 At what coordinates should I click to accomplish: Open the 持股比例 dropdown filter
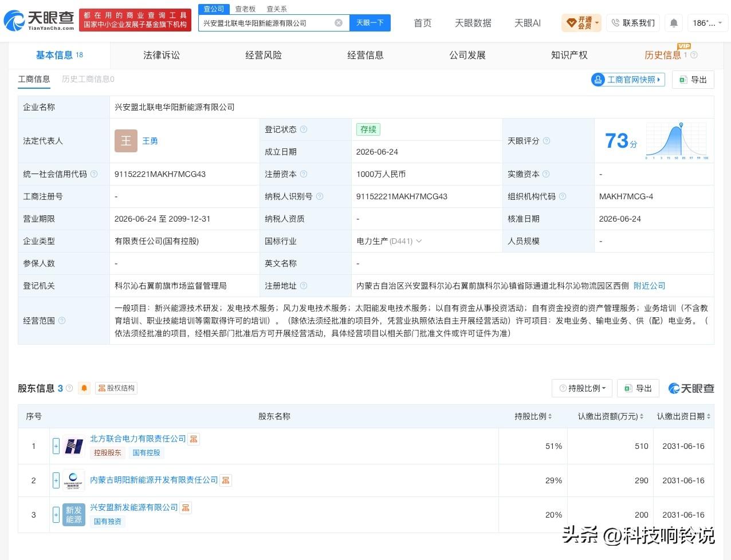(x=582, y=388)
